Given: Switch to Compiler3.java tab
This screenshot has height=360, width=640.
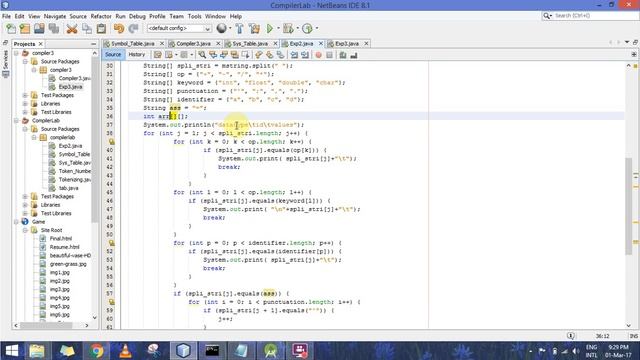Looking at the screenshot, I should click(x=193, y=43).
